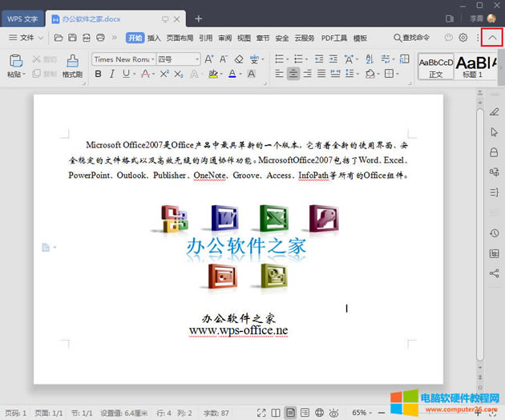Toggle Italic formatting
This screenshot has height=420, width=505.
[x=112, y=75]
